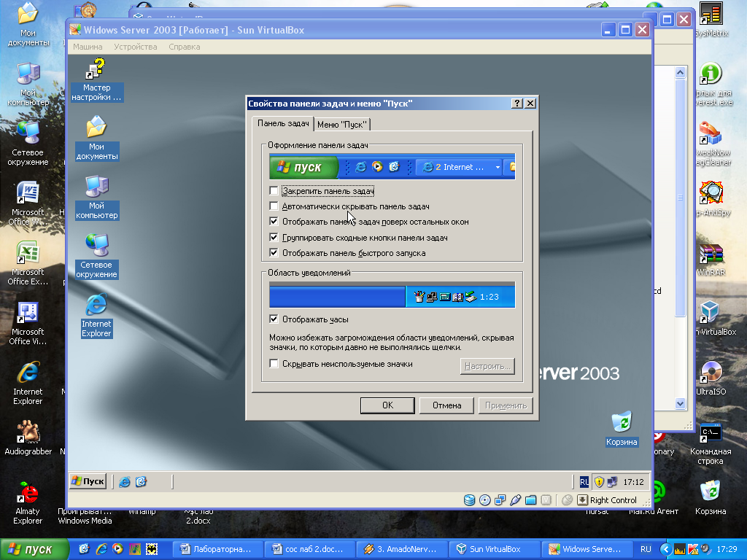Viewport: 747px width, 560px height.
Task: Select host 'Командная строка' desktop shortcut
Action: click(x=711, y=444)
